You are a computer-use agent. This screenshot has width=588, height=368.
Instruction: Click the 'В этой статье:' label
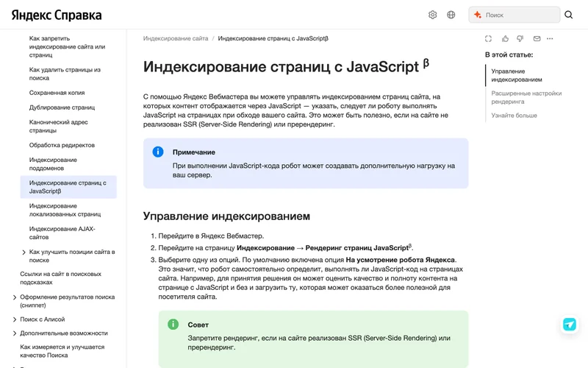point(509,54)
